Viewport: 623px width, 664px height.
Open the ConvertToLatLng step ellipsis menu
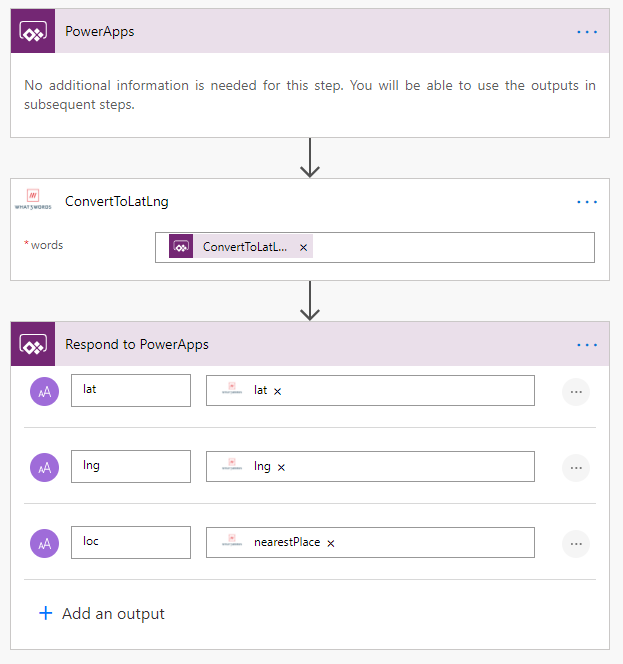(x=587, y=202)
